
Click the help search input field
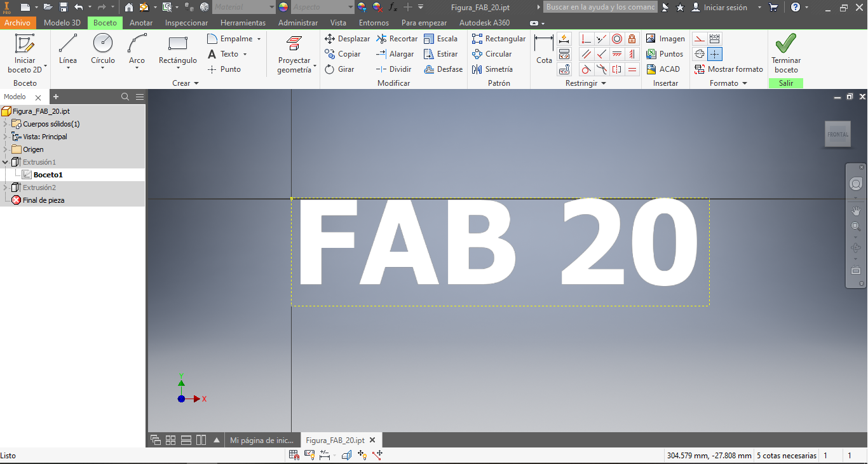point(600,7)
